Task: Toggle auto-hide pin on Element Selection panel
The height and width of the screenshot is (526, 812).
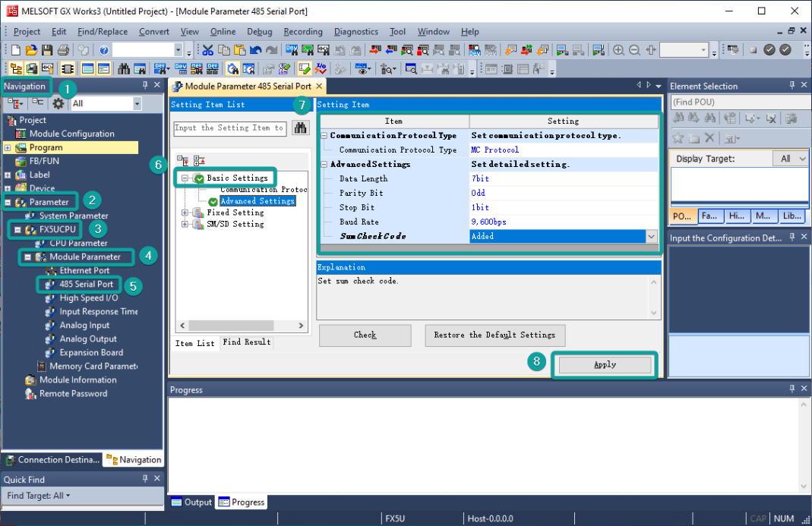Action: pyautogui.click(x=791, y=86)
